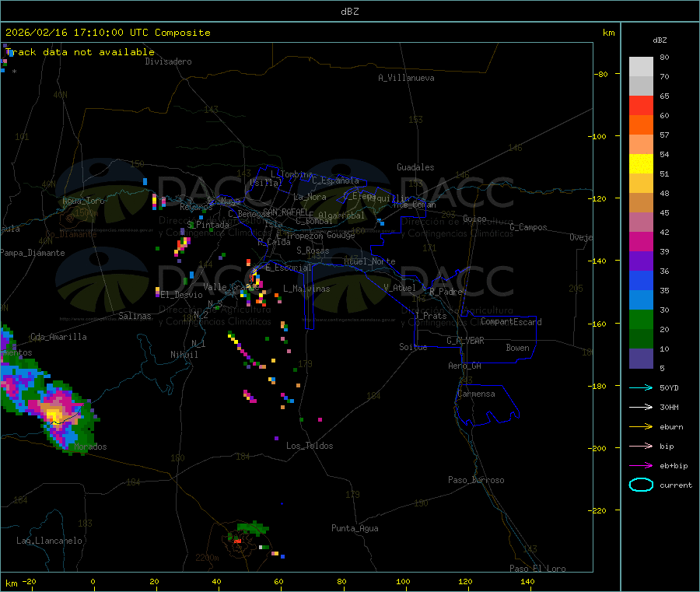This screenshot has height=592, width=700.
Task: Select the bright yellow legend swatch
Action: click(x=641, y=164)
